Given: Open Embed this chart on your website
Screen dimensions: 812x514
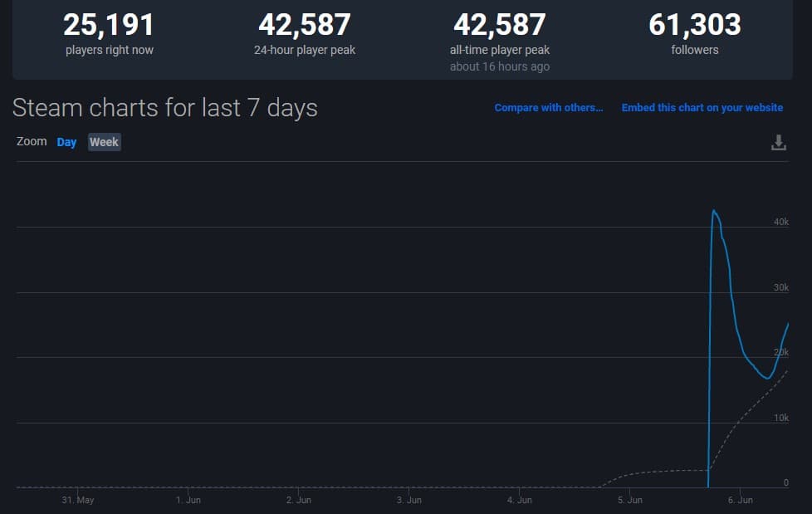Looking at the screenshot, I should click(x=702, y=108).
